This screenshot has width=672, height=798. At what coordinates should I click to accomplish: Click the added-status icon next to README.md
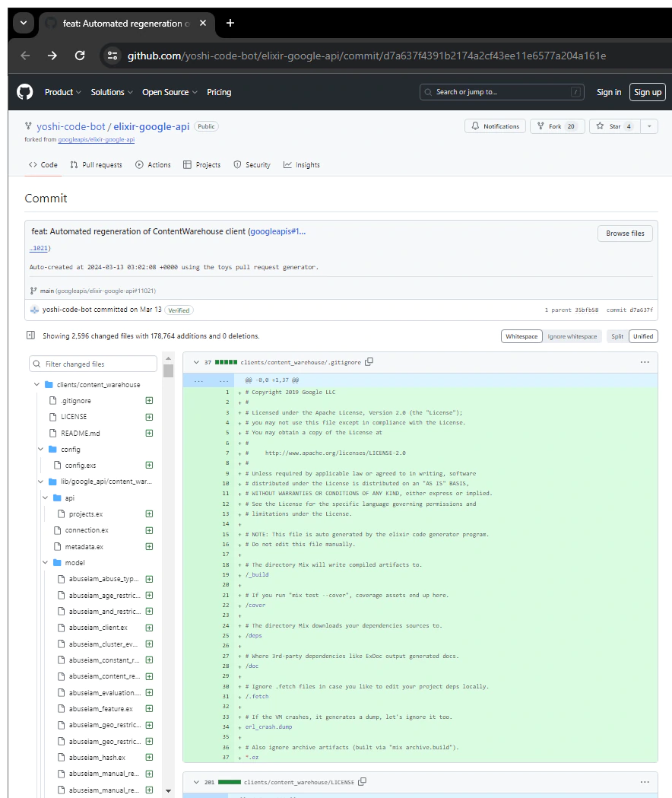(149, 433)
